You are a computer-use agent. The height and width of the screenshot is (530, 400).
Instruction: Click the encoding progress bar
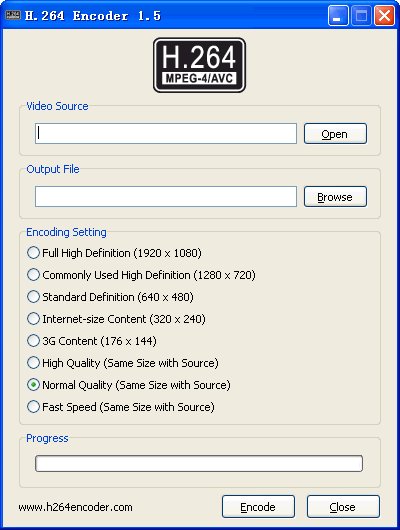pyautogui.click(x=199, y=463)
